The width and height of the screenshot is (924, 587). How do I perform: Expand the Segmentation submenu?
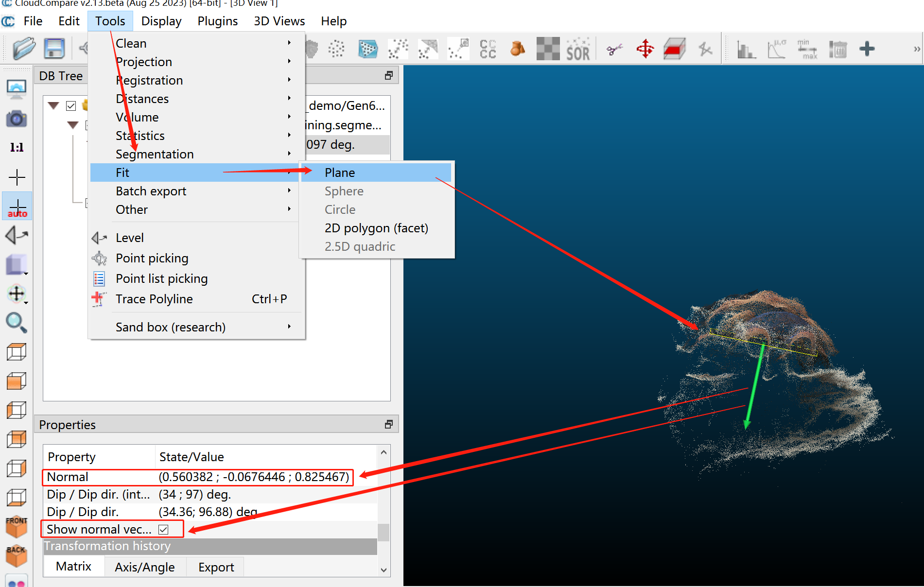197,154
